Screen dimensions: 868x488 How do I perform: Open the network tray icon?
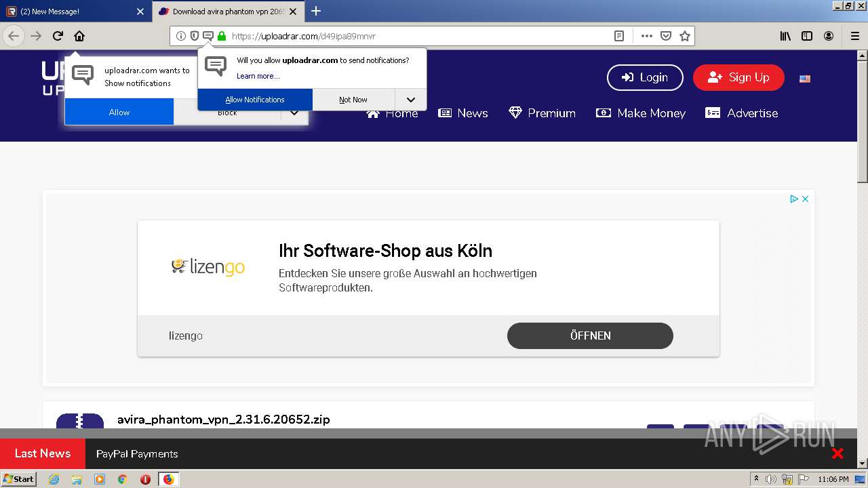tap(787, 479)
